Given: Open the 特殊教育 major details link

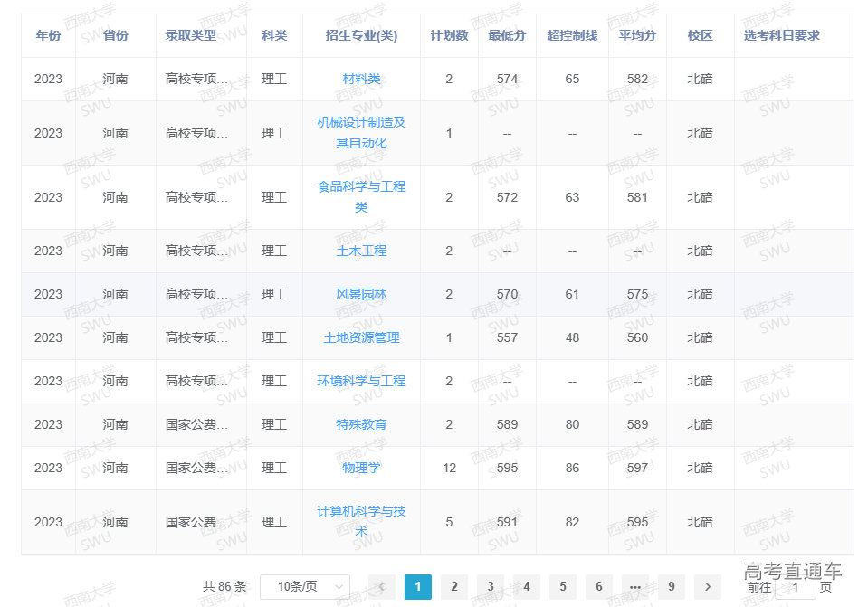Looking at the screenshot, I should point(361,424).
